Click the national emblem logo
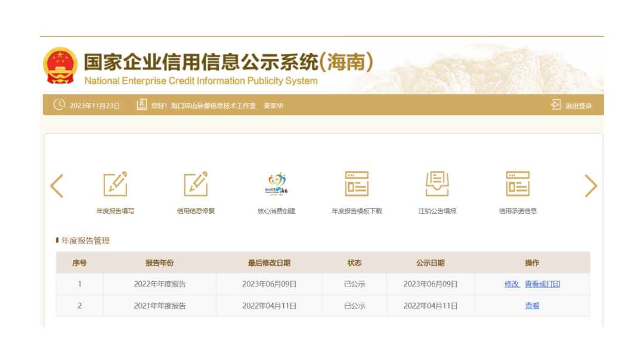Image resolution: width=644 pixels, height=363 pixels. 60,65
